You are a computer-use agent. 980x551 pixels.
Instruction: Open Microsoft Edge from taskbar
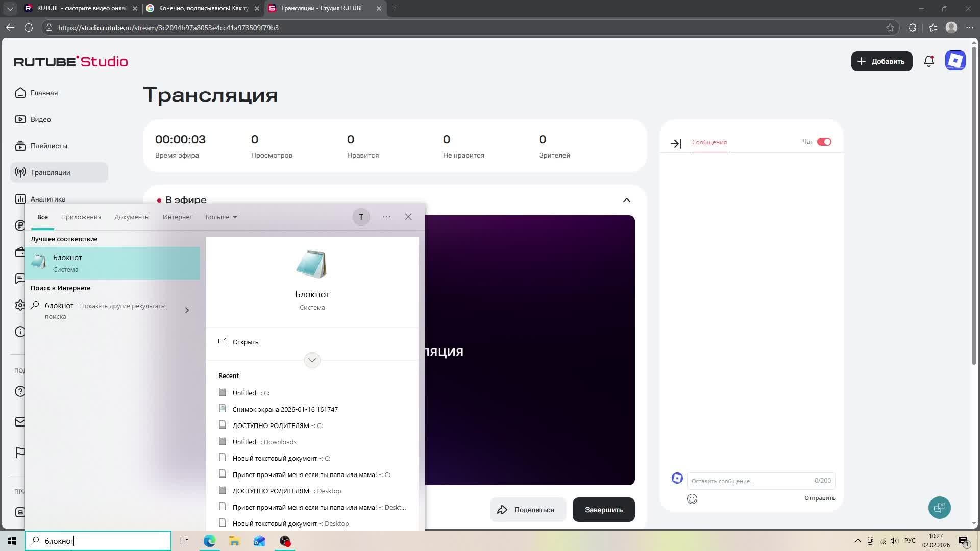point(209,541)
